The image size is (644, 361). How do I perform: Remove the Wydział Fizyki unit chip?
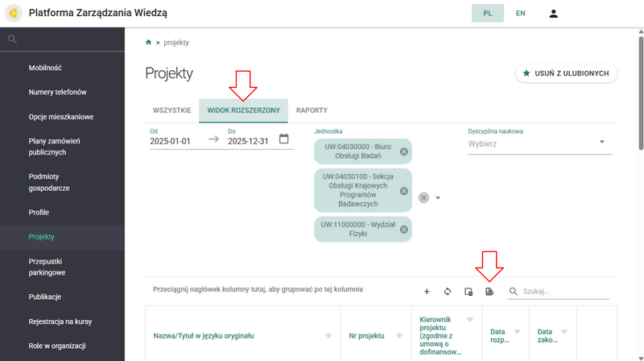pyautogui.click(x=404, y=229)
